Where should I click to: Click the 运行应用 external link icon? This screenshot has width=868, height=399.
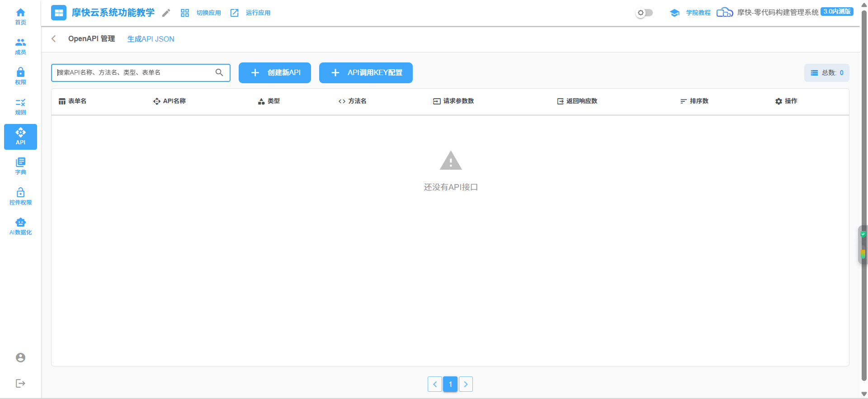coord(234,13)
